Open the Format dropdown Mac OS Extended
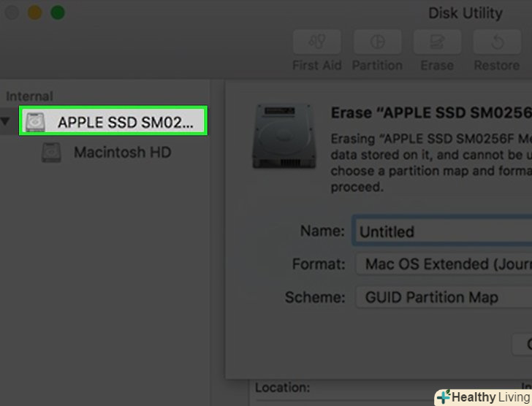Viewport: 532px width, 406px height. [x=444, y=264]
